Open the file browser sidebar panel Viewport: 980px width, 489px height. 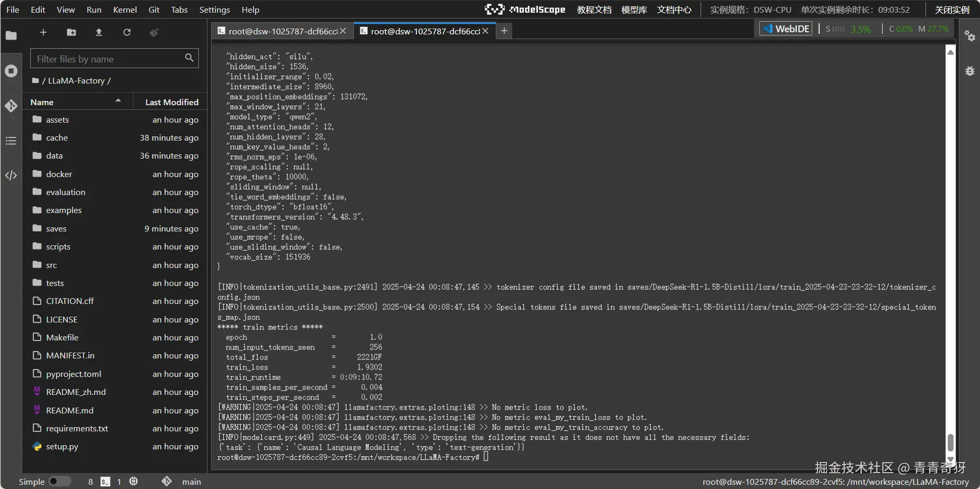click(11, 35)
